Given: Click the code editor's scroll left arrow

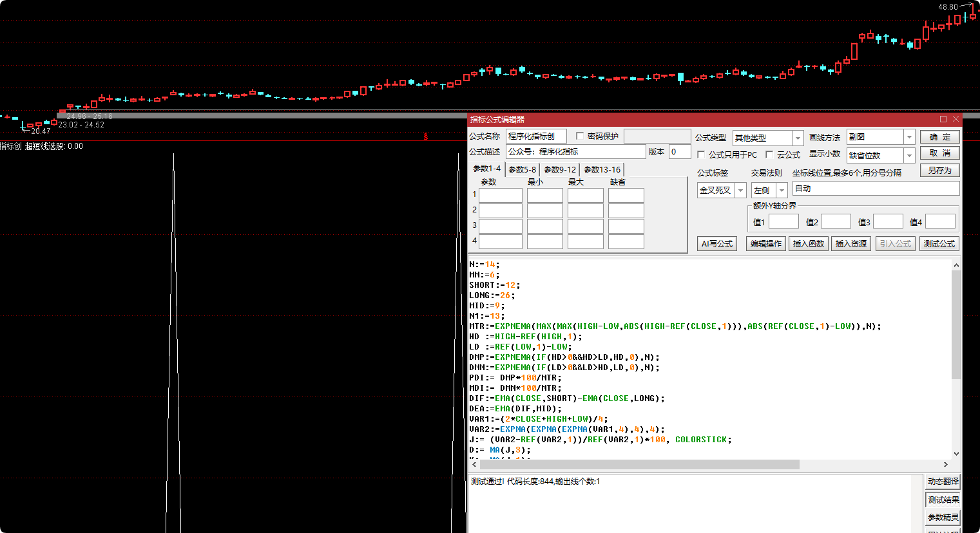Looking at the screenshot, I should coord(475,465).
